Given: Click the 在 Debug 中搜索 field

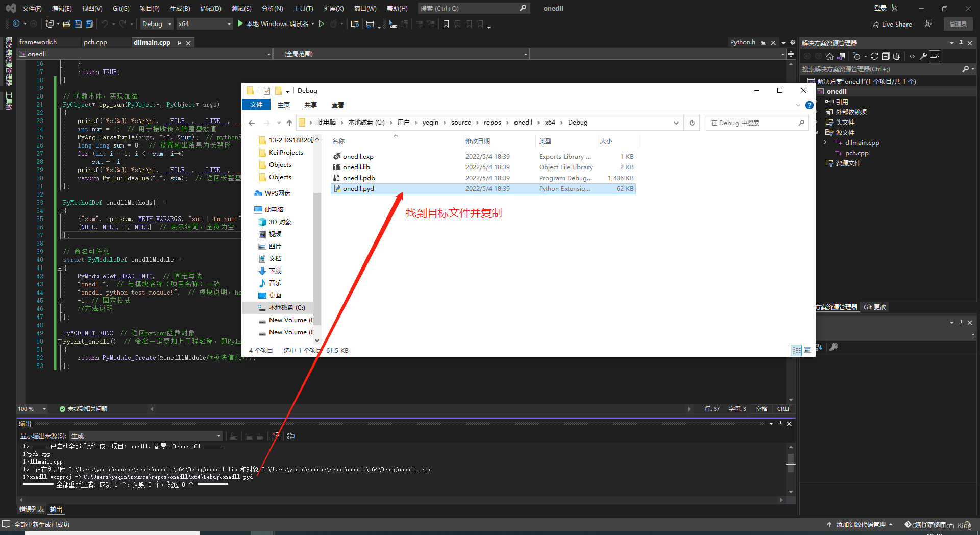Looking at the screenshot, I should (x=757, y=123).
